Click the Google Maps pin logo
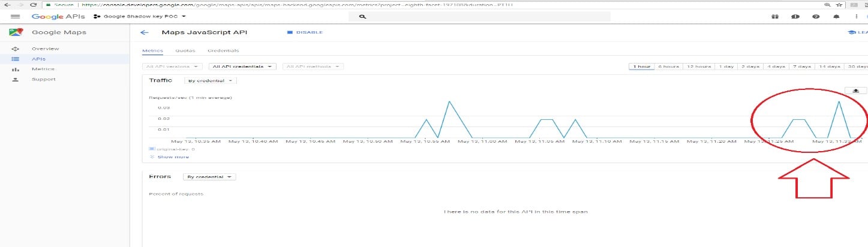The image size is (868, 247). click(x=16, y=32)
